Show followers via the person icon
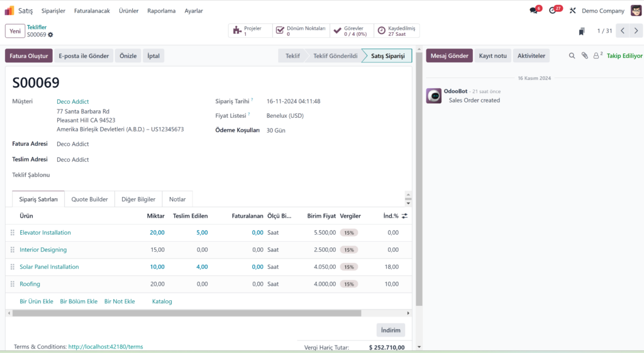 click(x=596, y=55)
